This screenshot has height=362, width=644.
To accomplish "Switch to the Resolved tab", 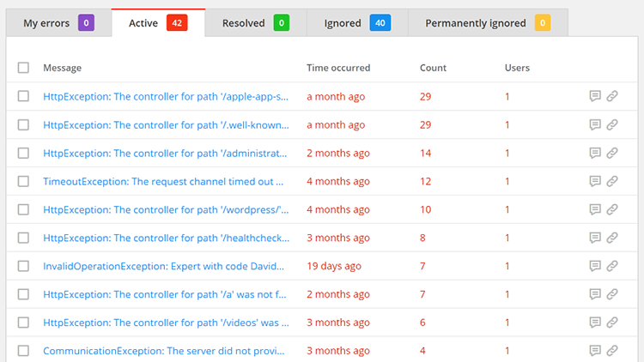I will [x=254, y=23].
